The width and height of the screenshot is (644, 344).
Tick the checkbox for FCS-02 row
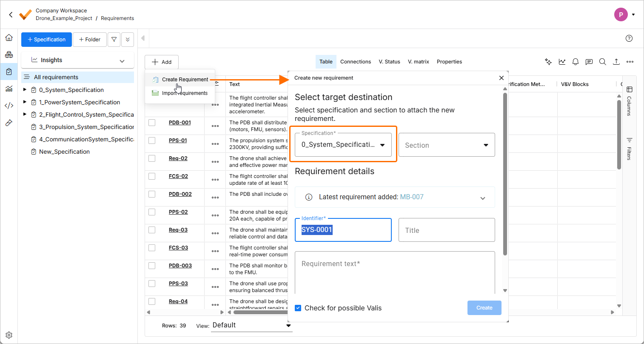click(152, 176)
